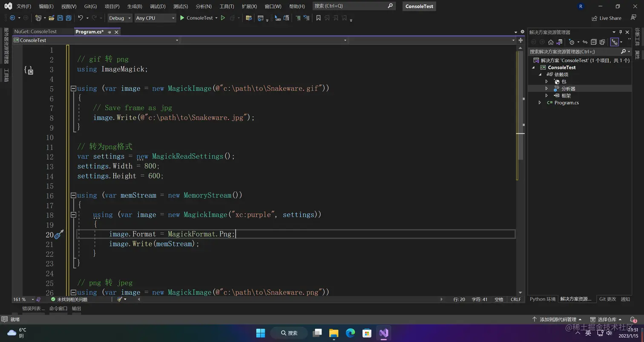Collapse the 依赖项 dependencies node
Screen dimensions: 644x342
point(540,74)
